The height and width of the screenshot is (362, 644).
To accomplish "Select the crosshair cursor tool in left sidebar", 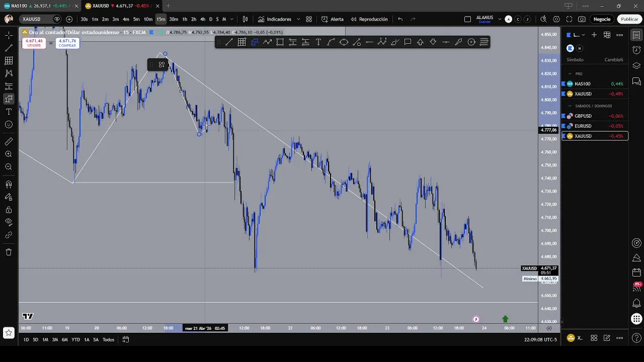I will (9, 35).
